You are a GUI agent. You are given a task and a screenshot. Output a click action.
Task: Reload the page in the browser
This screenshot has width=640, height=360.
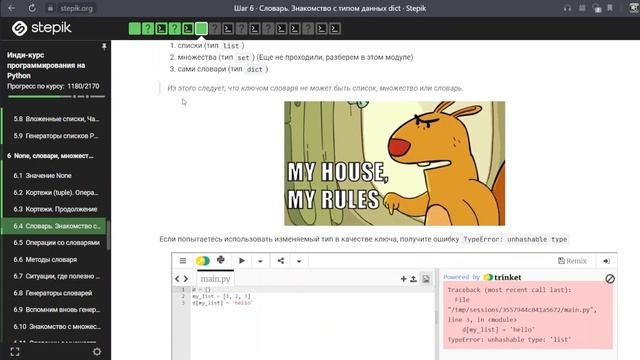click(32, 8)
